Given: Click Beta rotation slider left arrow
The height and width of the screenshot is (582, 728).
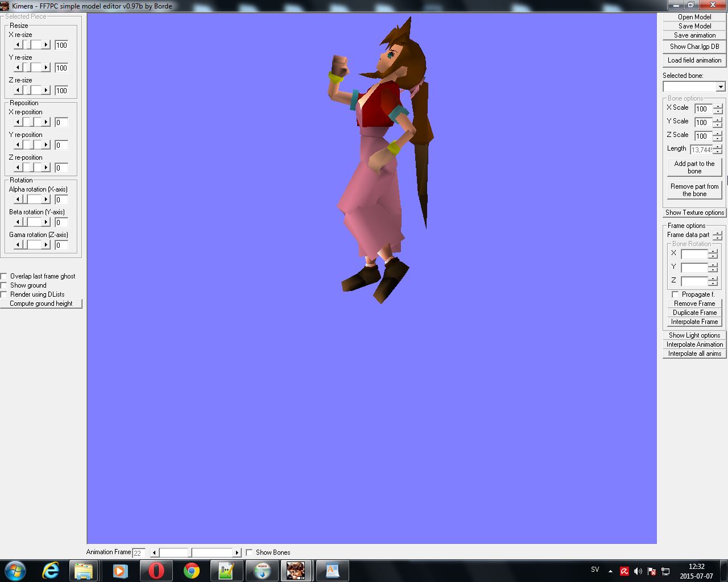Looking at the screenshot, I should click(x=18, y=222).
